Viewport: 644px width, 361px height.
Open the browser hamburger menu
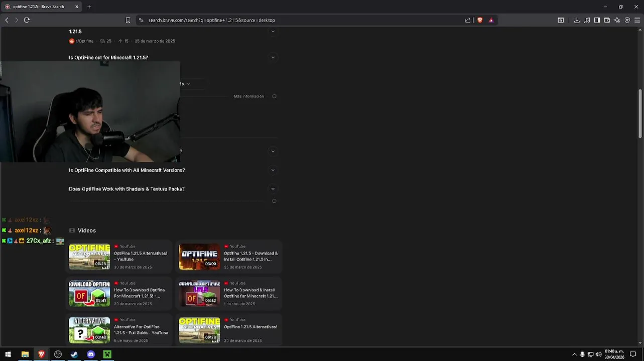(x=637, y=20)
